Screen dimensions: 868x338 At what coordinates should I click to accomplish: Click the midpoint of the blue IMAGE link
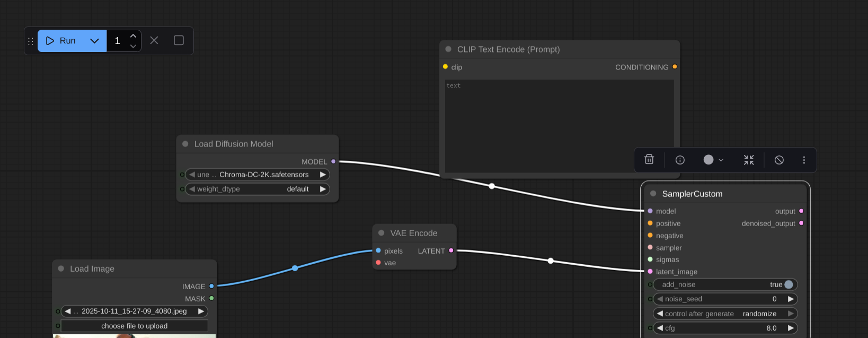tap(295, 268)
